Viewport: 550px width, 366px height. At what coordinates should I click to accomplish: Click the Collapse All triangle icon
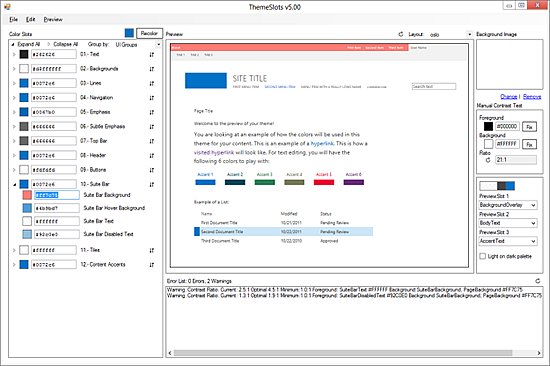tap(49, 44)
